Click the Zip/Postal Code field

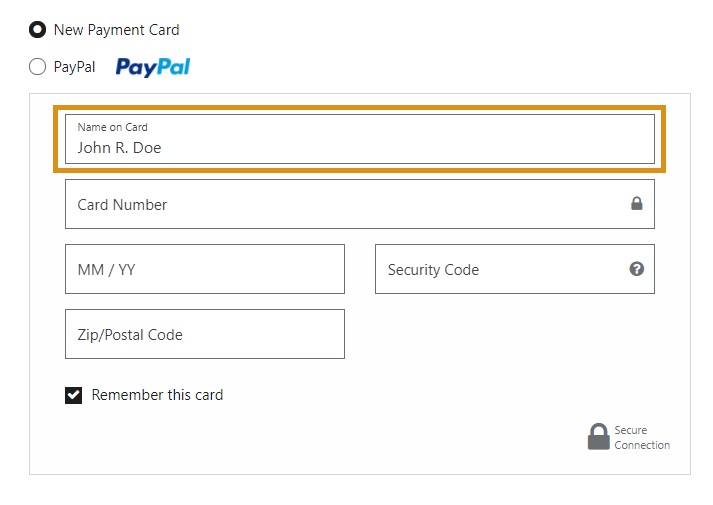(x=204, y=334)
